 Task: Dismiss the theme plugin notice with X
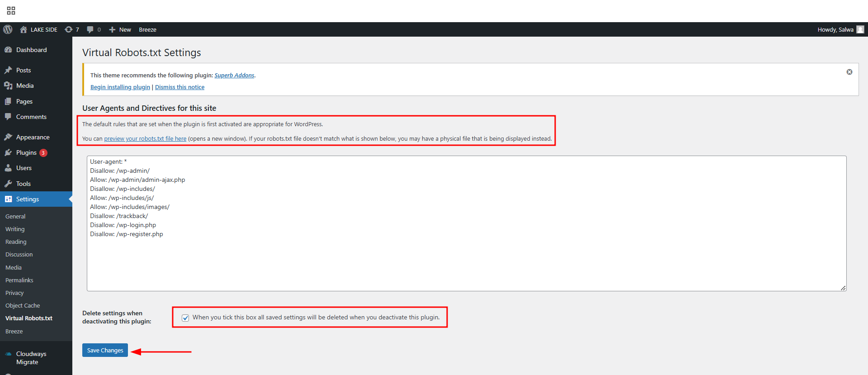point(849,72)
